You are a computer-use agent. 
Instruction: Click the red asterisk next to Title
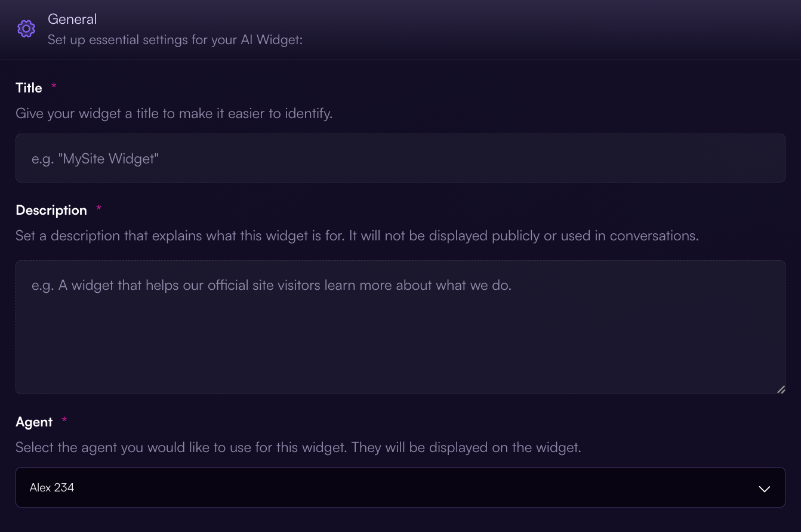(x=54, y=86)
